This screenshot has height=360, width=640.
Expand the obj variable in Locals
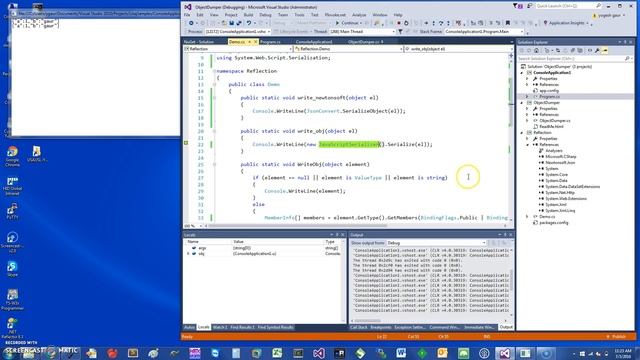(x=188, y=253)
